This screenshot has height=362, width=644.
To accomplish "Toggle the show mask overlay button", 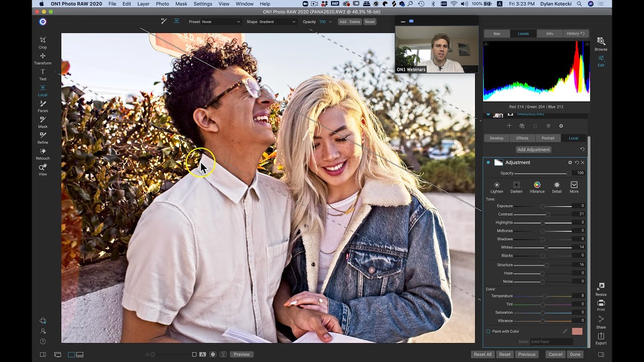I will (213, 354).
